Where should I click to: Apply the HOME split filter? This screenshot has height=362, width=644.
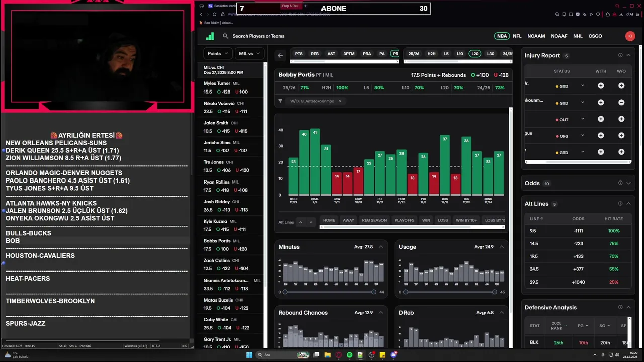click(x=329, y=220)
